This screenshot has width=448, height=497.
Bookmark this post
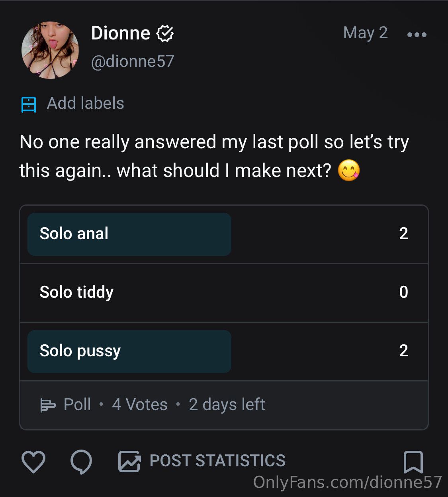pos(413,462)
